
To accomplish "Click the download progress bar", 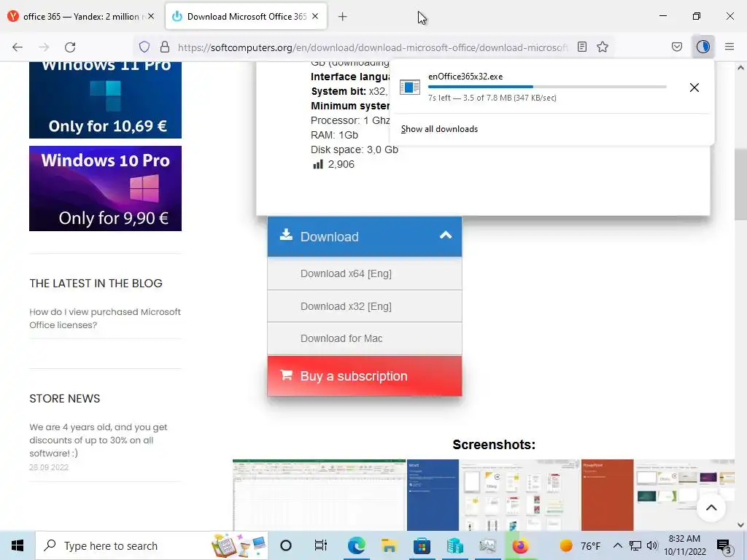I will click(x=547, y=87).
